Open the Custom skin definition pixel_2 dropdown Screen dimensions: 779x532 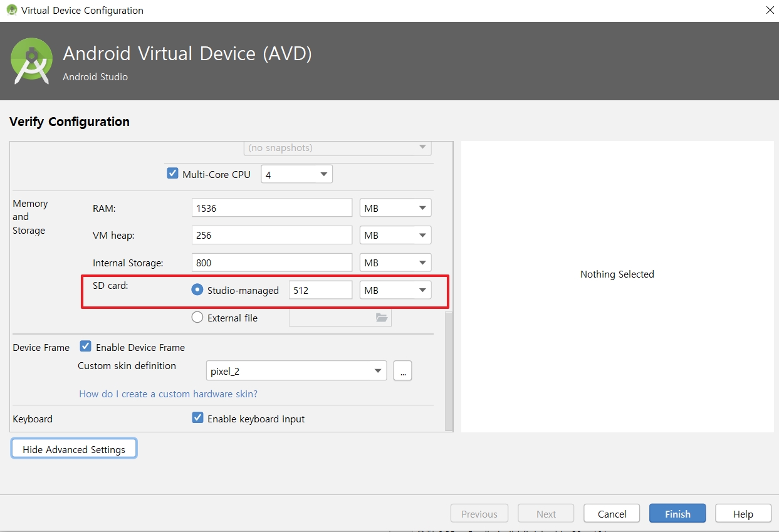tap(296, 371)
